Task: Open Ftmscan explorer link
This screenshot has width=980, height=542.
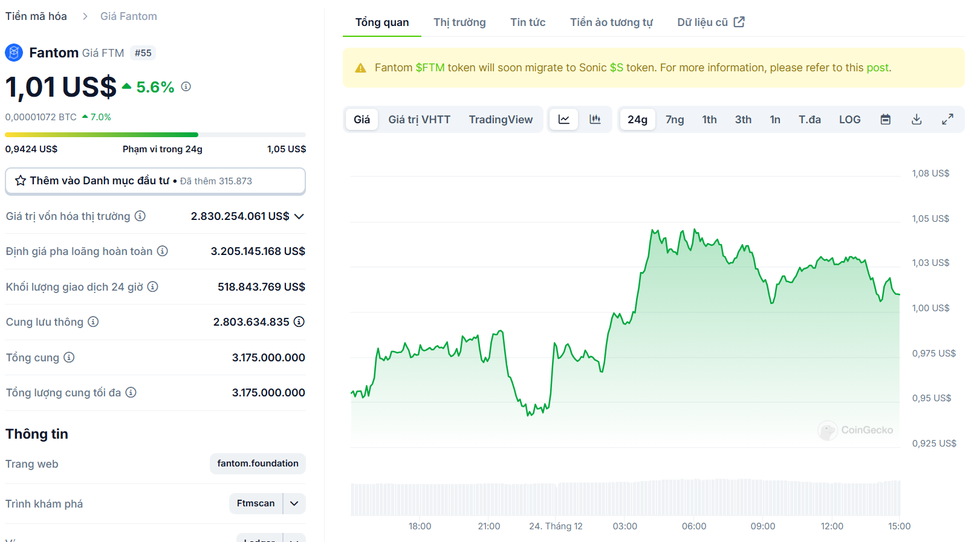Action: tap(256, 503)
